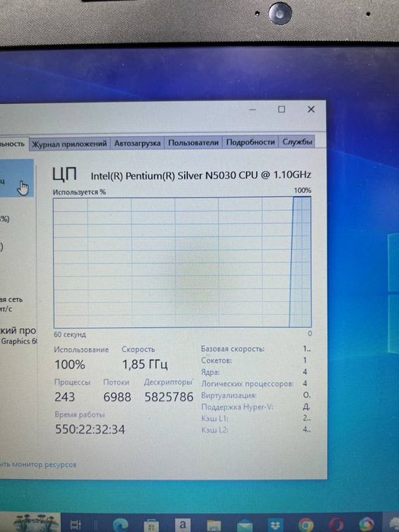Go to the Подробности tab
This screenshot has width=399, height=532.
[x=250, y=142]
